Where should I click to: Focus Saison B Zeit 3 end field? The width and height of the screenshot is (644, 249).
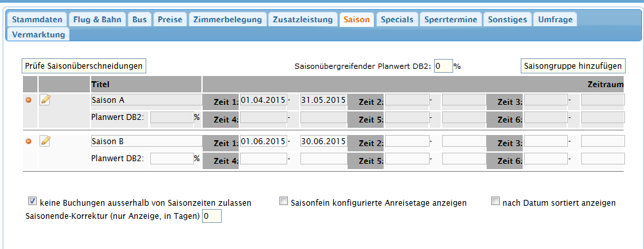[603, 141]
